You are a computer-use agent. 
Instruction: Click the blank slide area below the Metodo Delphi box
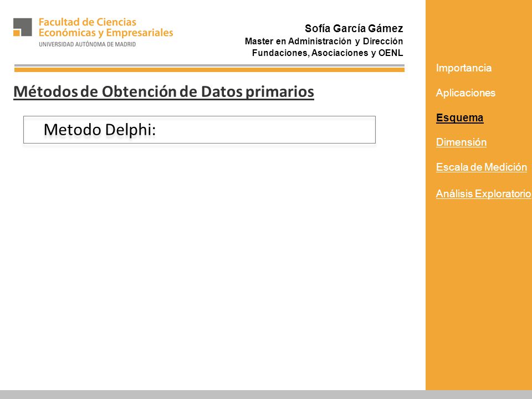(x=211, y=265)
